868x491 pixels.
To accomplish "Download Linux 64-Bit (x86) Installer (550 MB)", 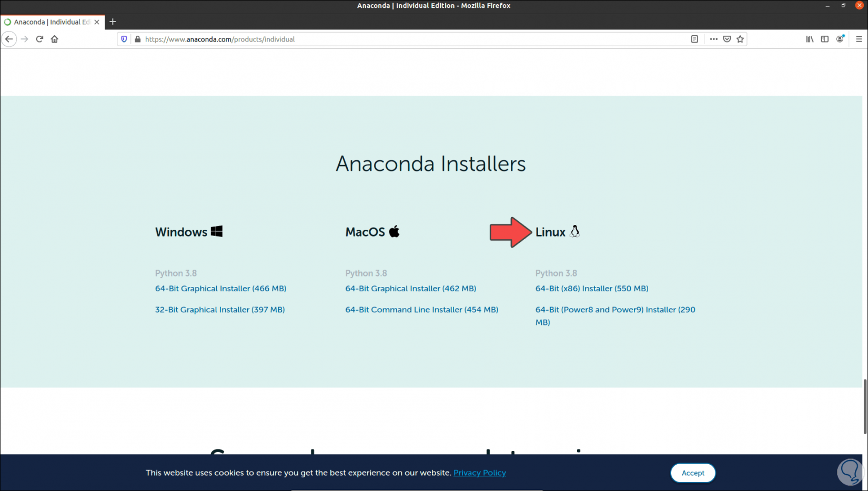I will coord(592,289).
